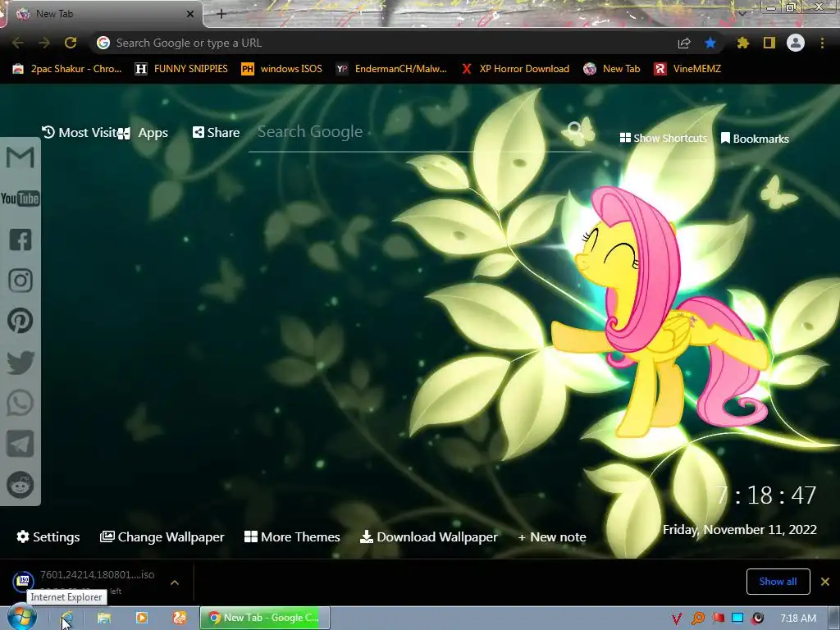Open More Themes
Image resolution: width=840 pixels, height=630 pixels.
pos(293,536)
